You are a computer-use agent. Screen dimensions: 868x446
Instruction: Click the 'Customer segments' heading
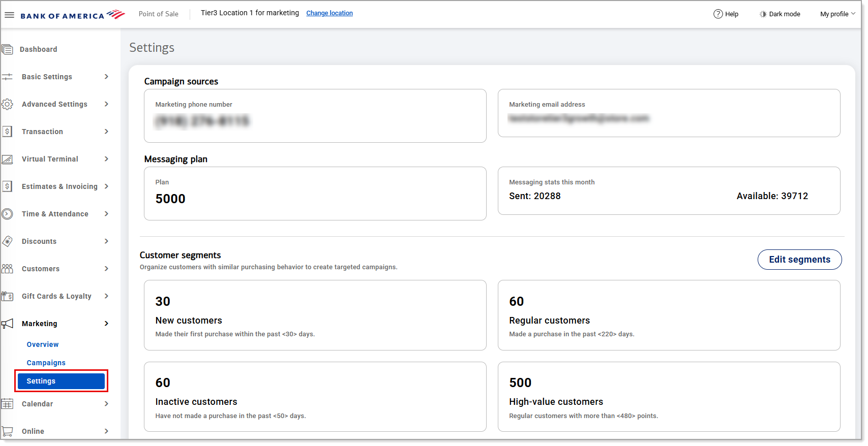coord(181,255)
